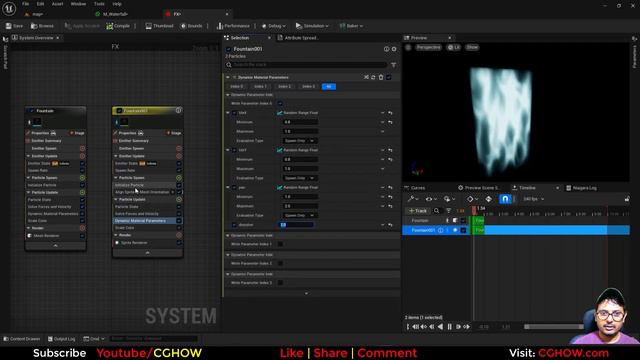Open the Simulation dropdown in toolbar

(x=312, y=26)
